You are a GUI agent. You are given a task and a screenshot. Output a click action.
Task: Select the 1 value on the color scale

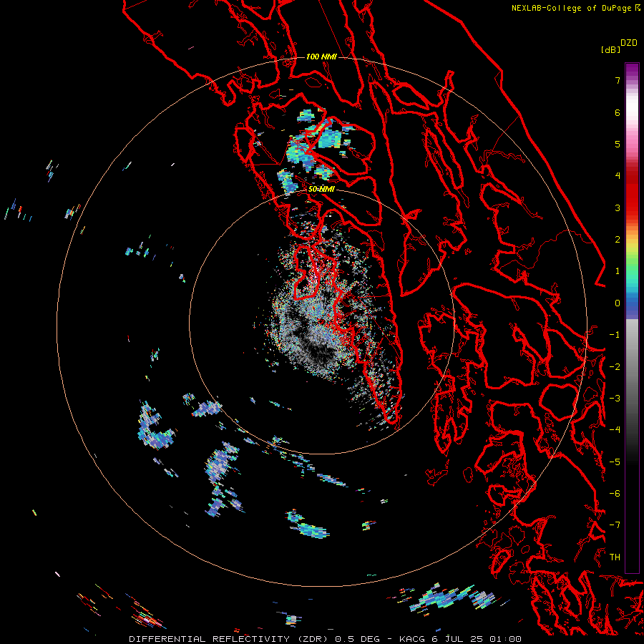[618, 271]
